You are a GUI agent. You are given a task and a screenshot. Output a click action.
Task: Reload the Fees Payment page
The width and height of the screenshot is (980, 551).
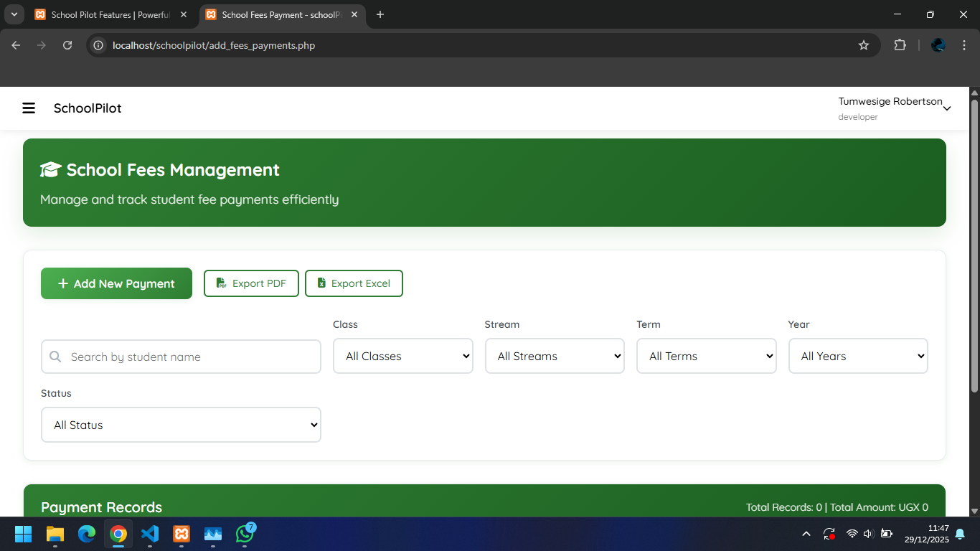point(67,44)
